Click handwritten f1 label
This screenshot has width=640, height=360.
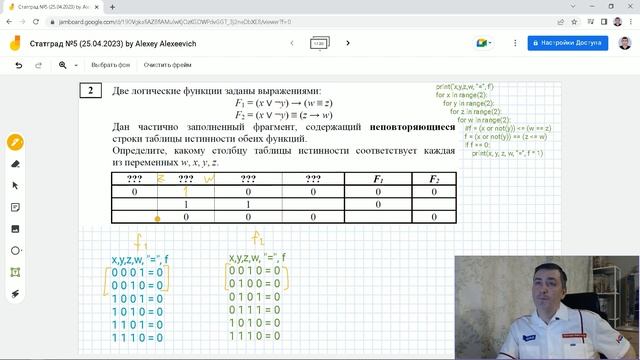point(140,242)
